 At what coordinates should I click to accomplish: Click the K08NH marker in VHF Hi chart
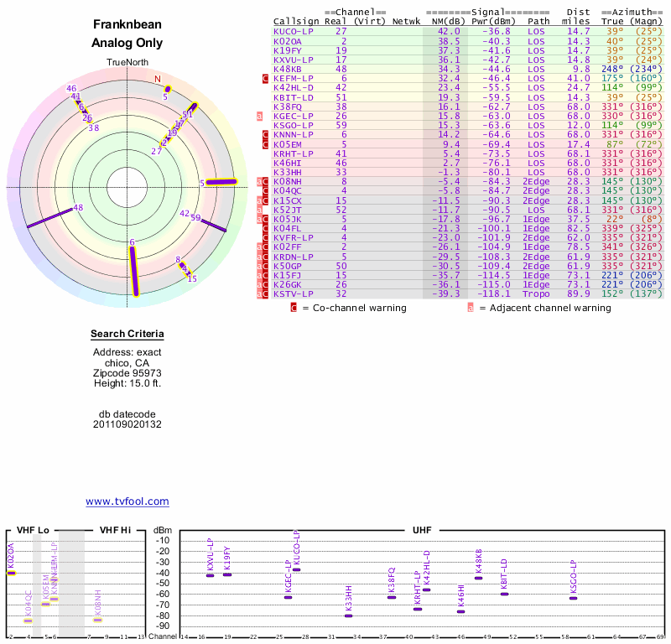coord(97,620)
